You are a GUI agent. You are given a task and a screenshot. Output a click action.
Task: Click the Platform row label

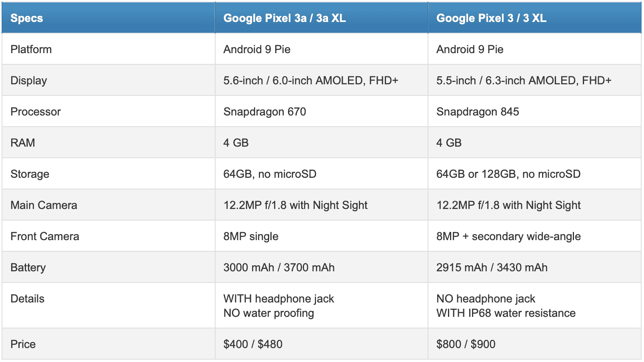pos(31,49)
